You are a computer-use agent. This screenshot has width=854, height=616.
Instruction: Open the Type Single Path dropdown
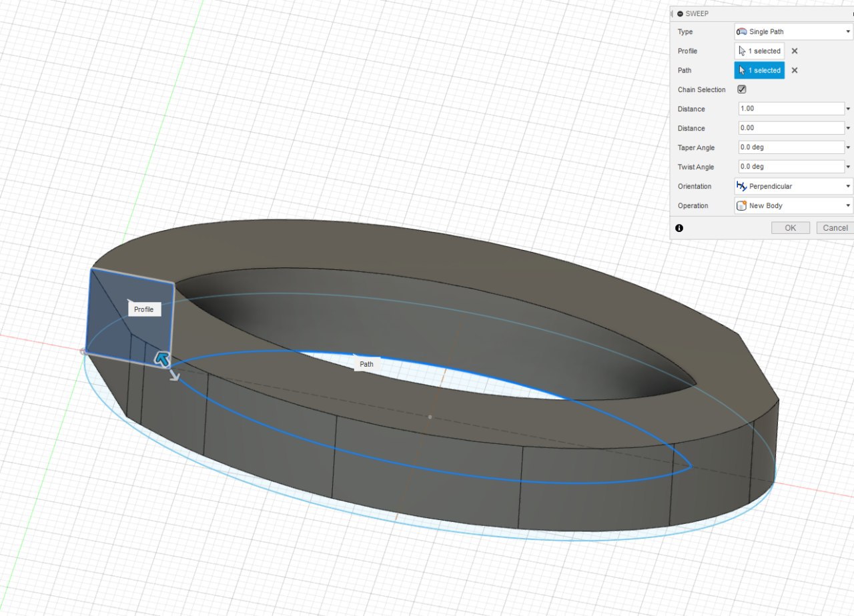click(793, 32)
